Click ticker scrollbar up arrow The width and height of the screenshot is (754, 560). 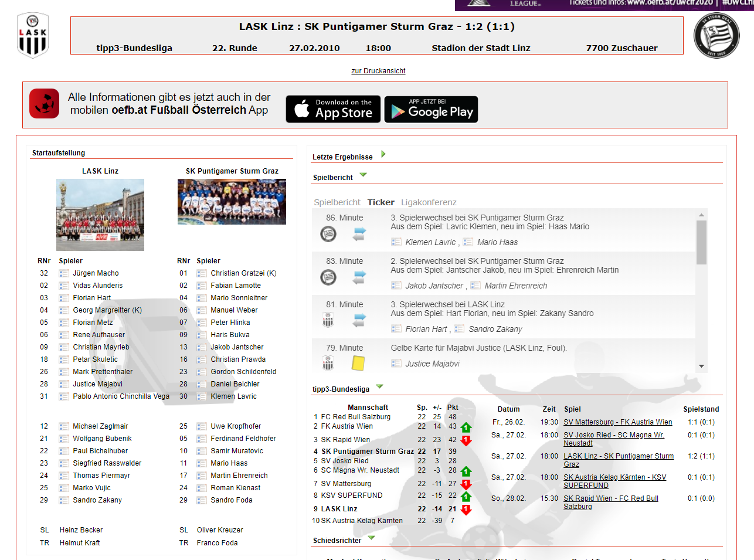(x=701, y=215)
